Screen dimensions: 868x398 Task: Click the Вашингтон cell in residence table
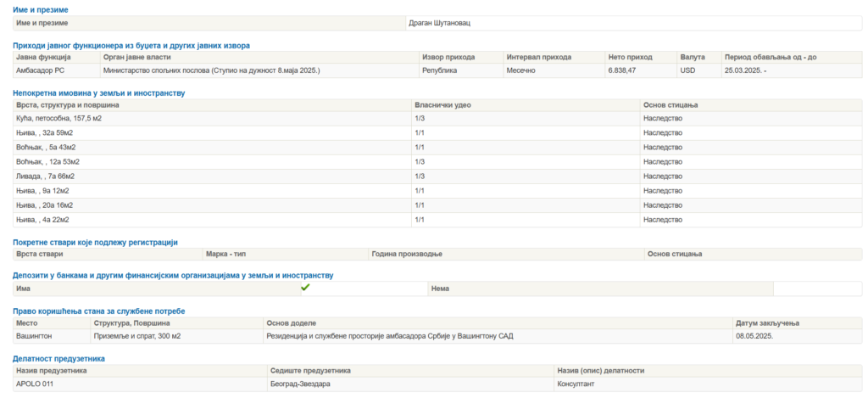(34, 336)
